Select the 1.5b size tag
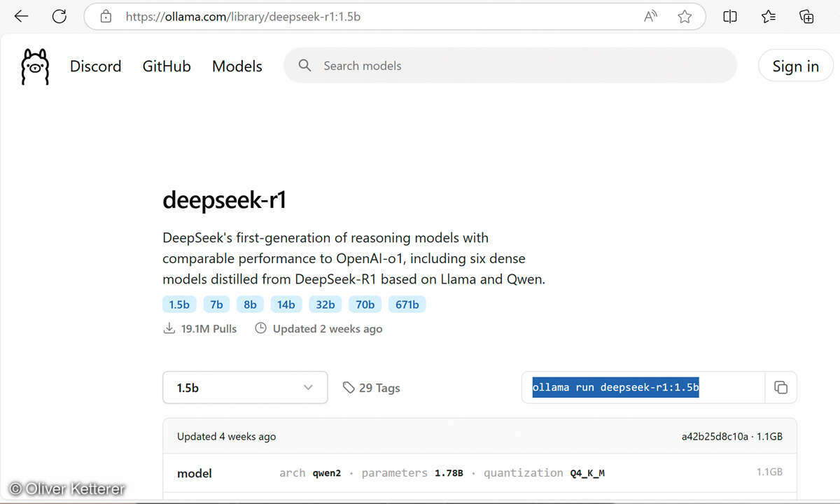Screen dimensions: 840x504 tap(179, 304)
